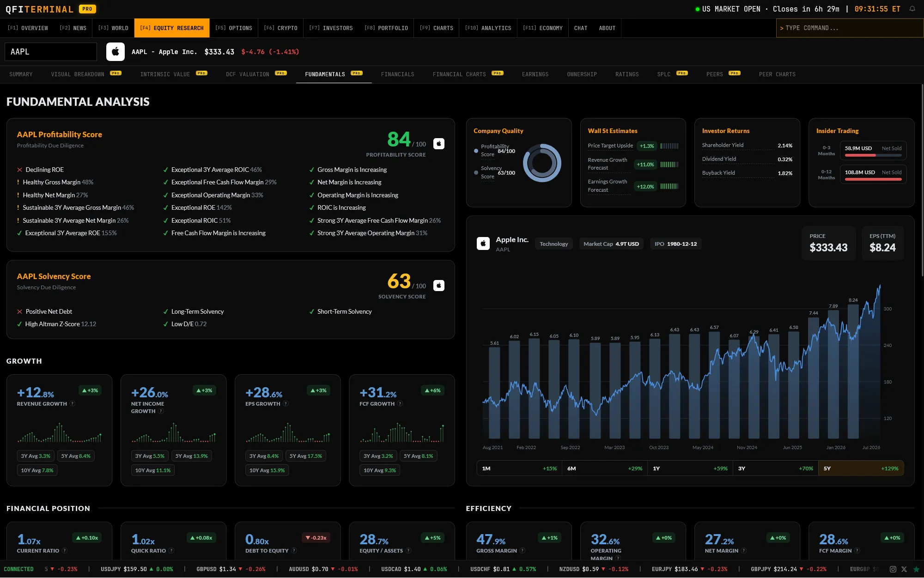This screenshot has height=578, width=924.
Task: Click the 0-12 Months Net Sold red bar
Action: [x=873, y=179]
